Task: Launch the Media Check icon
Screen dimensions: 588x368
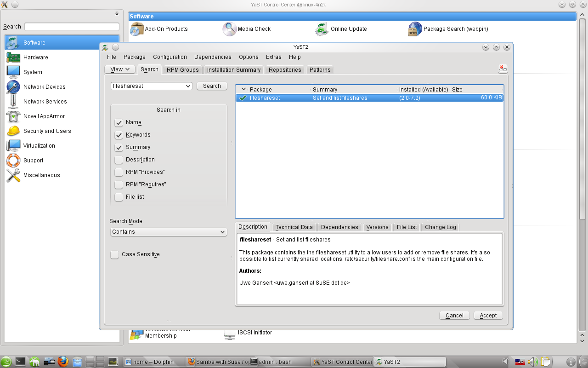Action: [x=230, y=29]
